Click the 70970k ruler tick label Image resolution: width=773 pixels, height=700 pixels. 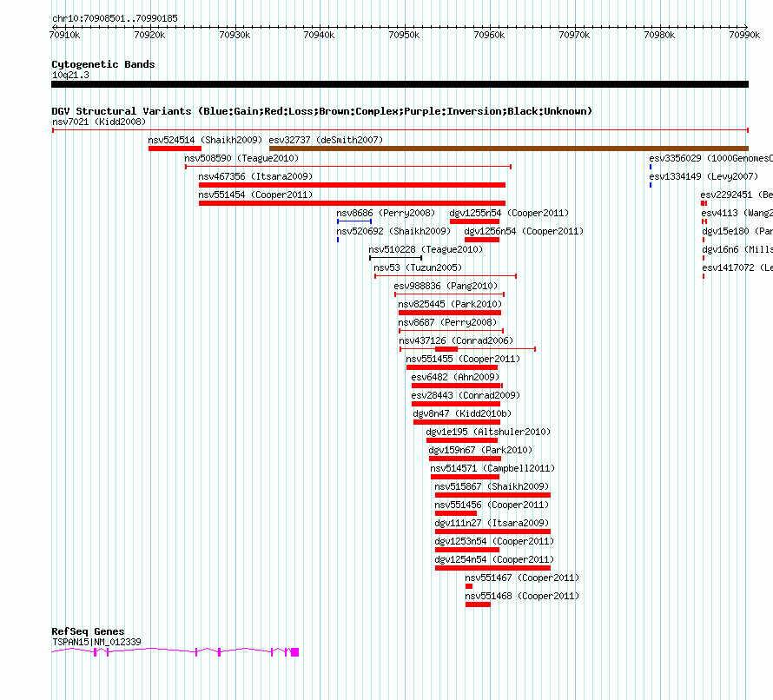[x=574, y=35]
